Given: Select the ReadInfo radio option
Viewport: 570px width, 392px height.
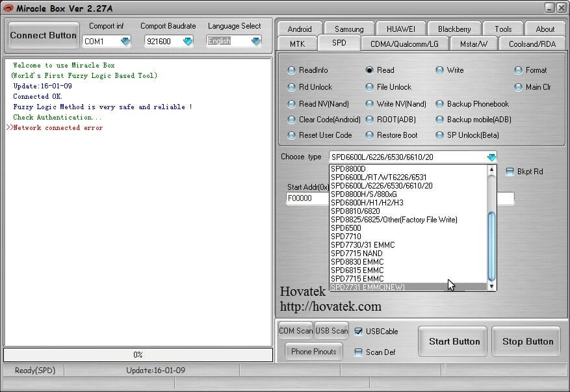Looking at the screenshot, I should coord(292,70).
